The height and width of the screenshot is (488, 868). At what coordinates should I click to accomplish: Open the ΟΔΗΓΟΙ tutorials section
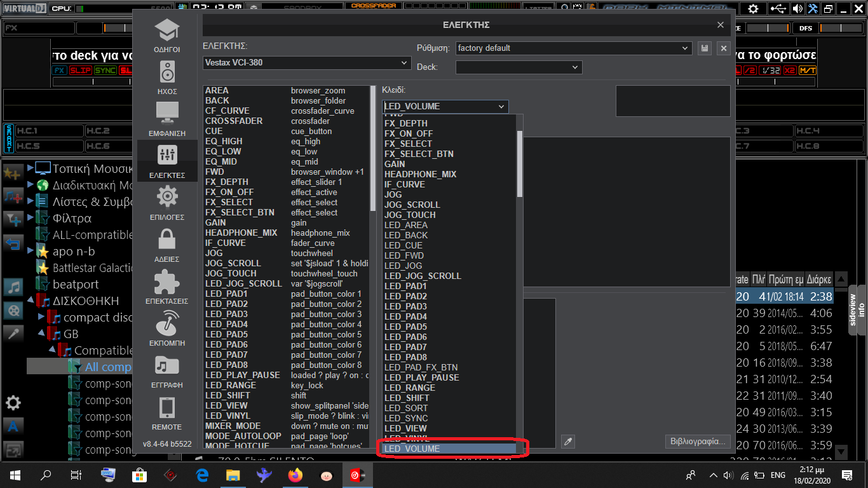click(166, 36)
